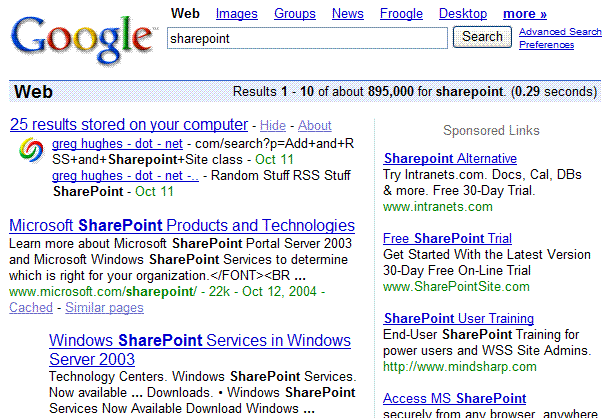Show Similar pages for Microsoft result
The width and height of the screenshot is (608, 418).
[x=104, y=308]
